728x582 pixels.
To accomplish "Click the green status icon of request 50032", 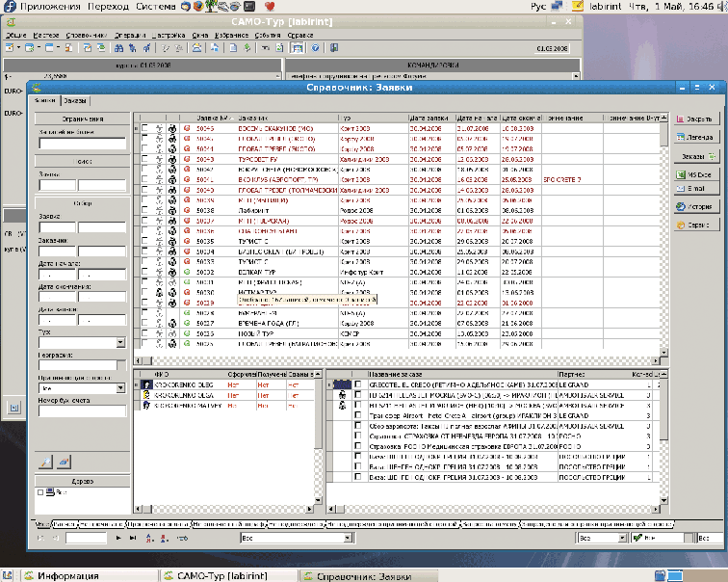I will [187, 272].
